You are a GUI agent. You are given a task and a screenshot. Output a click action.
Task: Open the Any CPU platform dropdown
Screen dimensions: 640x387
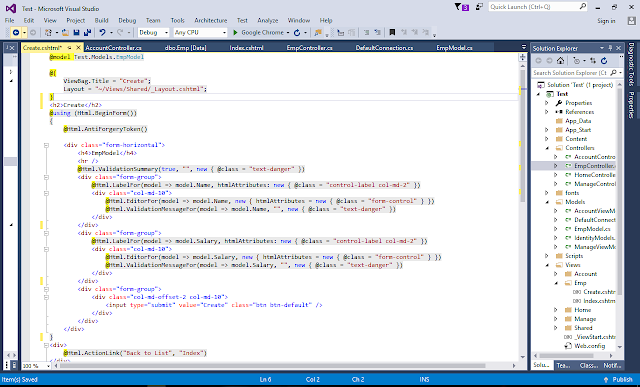pos(200,33)
